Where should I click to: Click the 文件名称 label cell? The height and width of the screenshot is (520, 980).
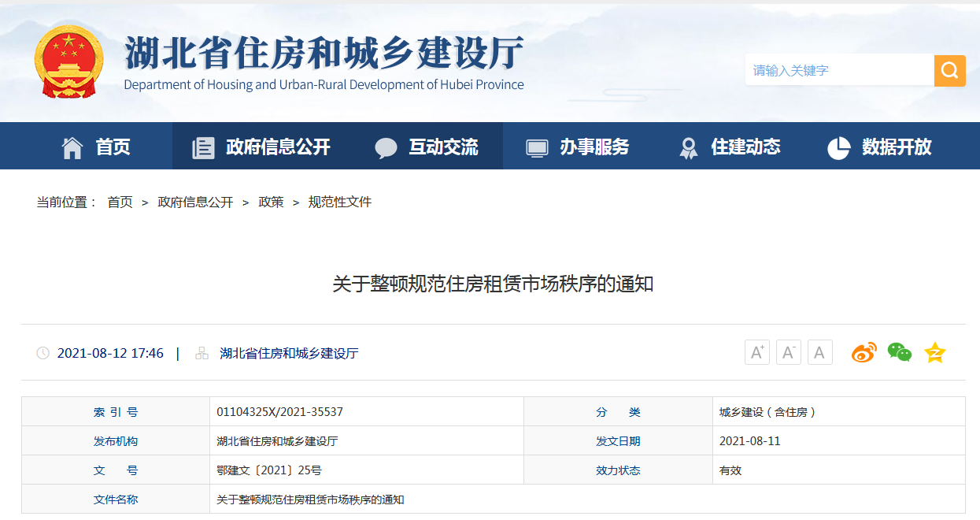tap(116, 500)
